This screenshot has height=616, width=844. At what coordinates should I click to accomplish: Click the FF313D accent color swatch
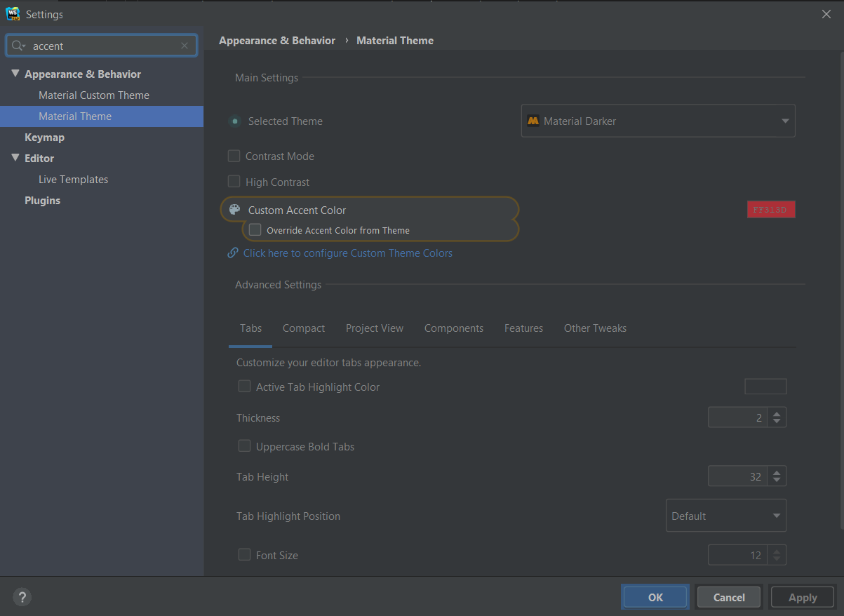(770, 209)
